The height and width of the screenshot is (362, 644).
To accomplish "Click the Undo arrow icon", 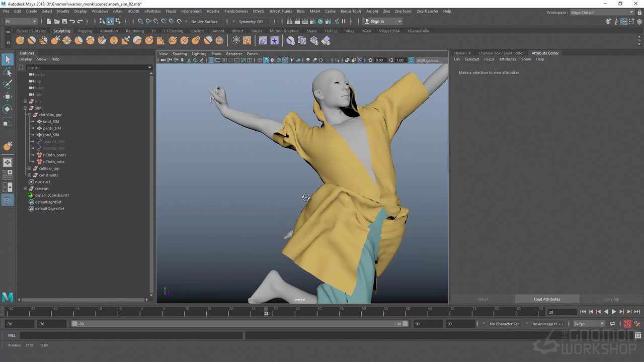I will point(72,22).
